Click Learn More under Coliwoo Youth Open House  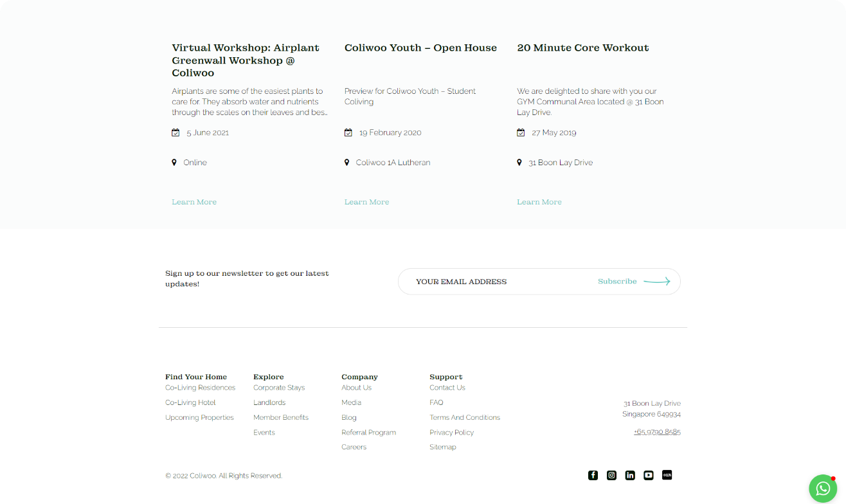coord(366,202)
